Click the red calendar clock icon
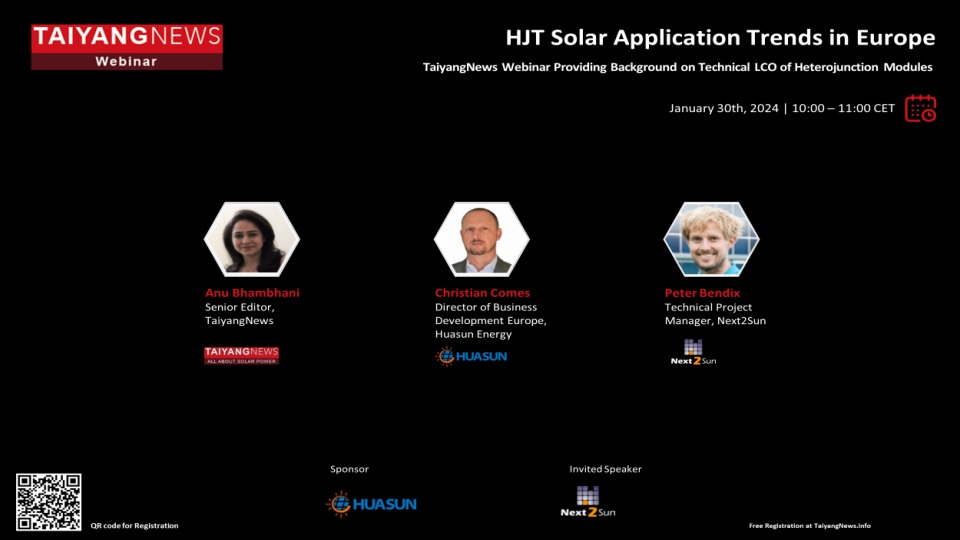960x540 pixels. coord(920,108)
